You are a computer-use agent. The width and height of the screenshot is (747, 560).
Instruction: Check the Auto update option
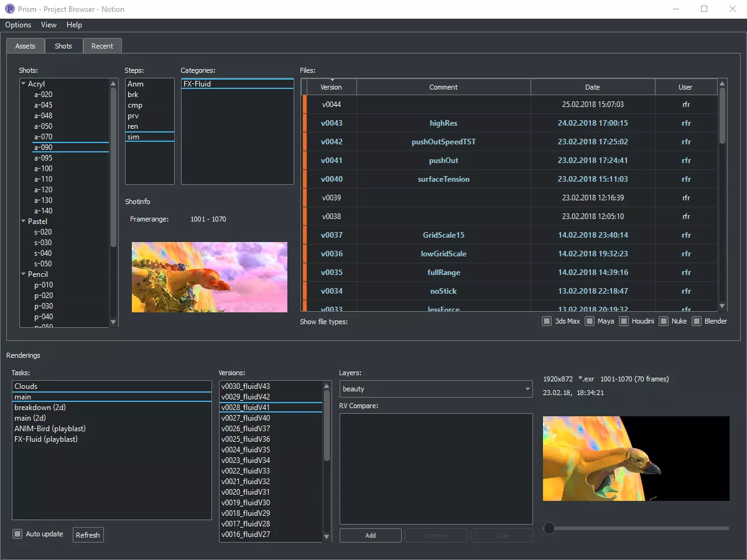(17, 534)
